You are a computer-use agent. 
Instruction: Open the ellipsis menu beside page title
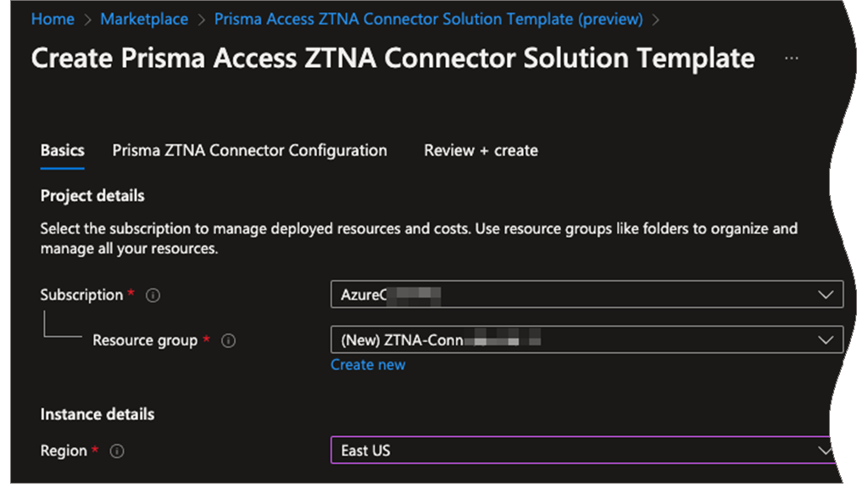(791, 59)
